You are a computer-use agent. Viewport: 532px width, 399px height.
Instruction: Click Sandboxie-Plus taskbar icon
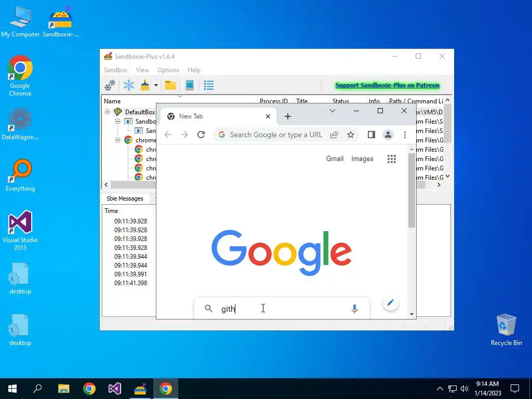tap(140, 389)
